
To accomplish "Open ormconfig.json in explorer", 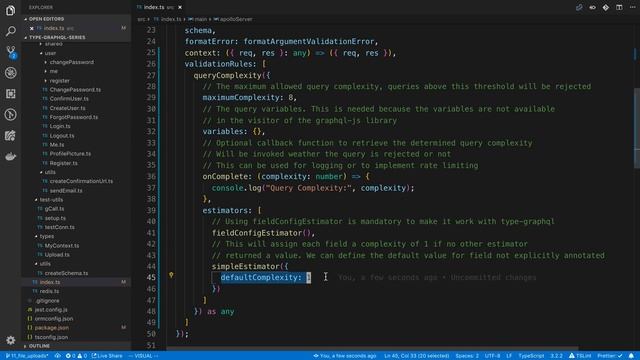I will (54, 318).
